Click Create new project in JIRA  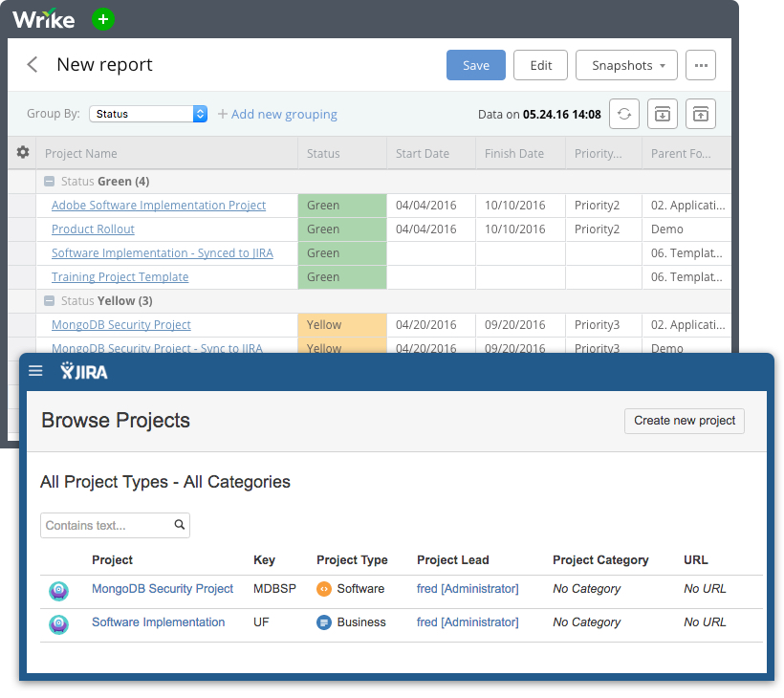tap(684, 421)
